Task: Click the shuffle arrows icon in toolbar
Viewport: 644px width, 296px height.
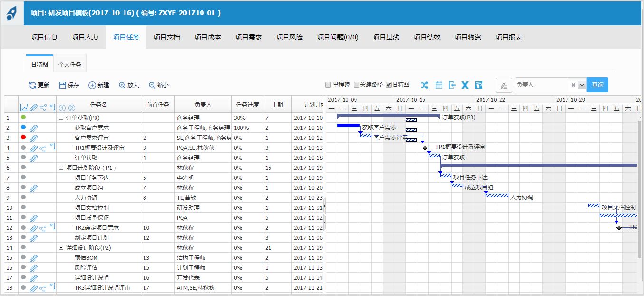Action: click(424, 85)
